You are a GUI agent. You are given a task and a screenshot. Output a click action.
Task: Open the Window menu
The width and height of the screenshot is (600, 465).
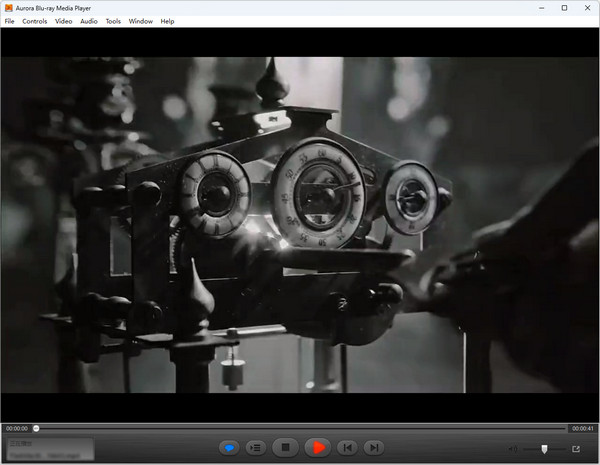point(141,21)
